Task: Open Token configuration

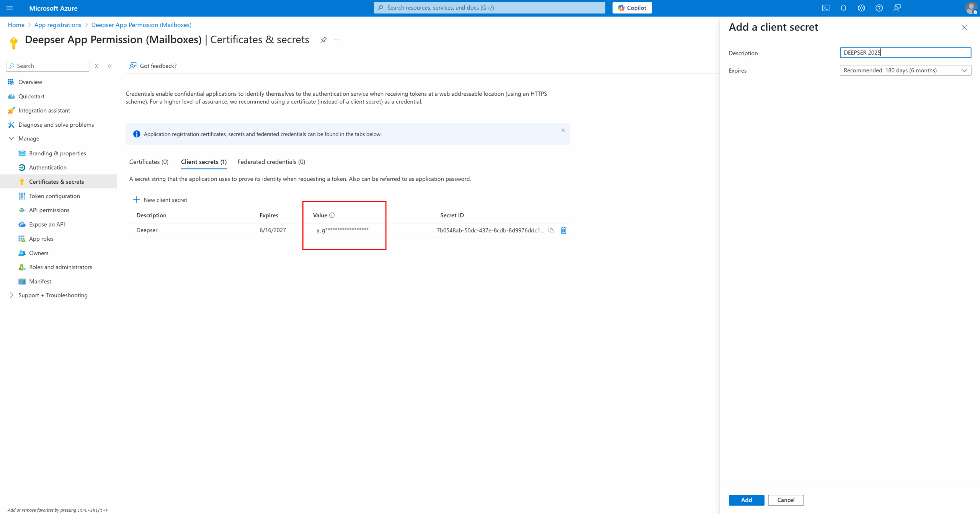Action: 54,196
